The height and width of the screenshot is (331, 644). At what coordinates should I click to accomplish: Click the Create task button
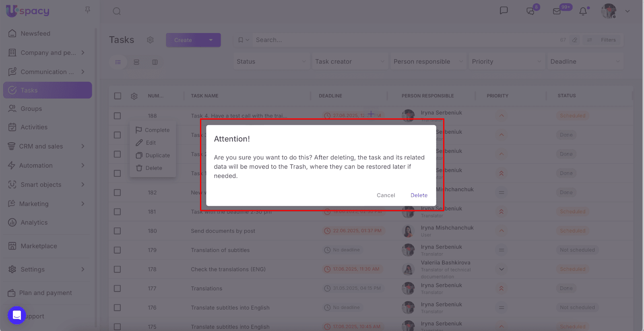[183, 40]
